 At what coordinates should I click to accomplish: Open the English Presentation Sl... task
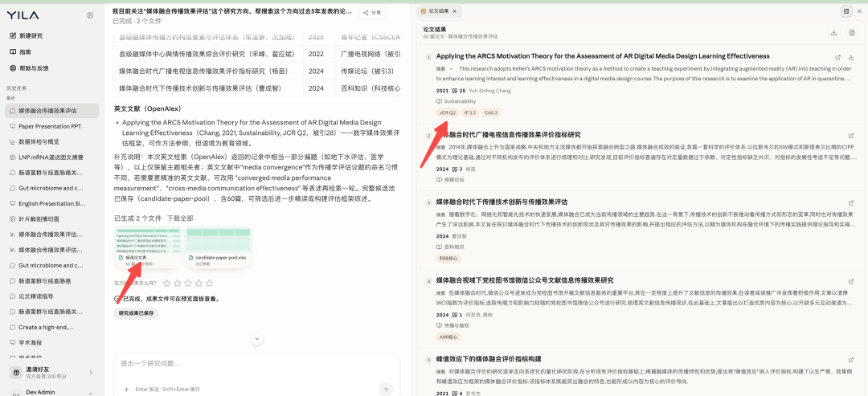[x=51, y=203]
